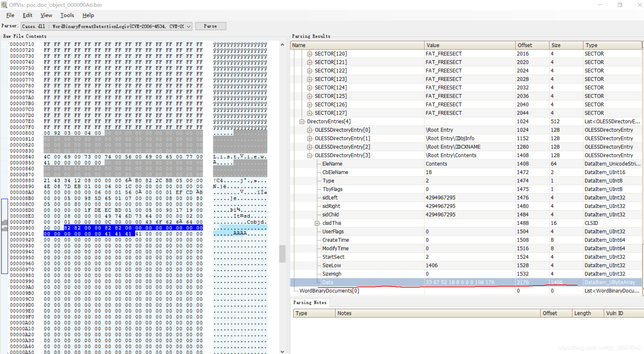Click the hex view scroll up arrow
Image resolution: width=644 pixels, height=354 pixels.
pos(282,44)
